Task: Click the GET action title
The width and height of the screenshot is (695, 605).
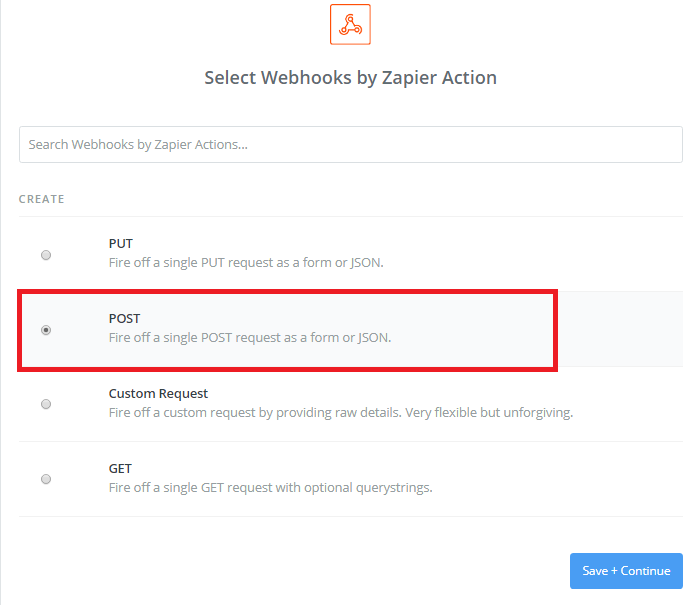Action: click(x=120, y=468)
